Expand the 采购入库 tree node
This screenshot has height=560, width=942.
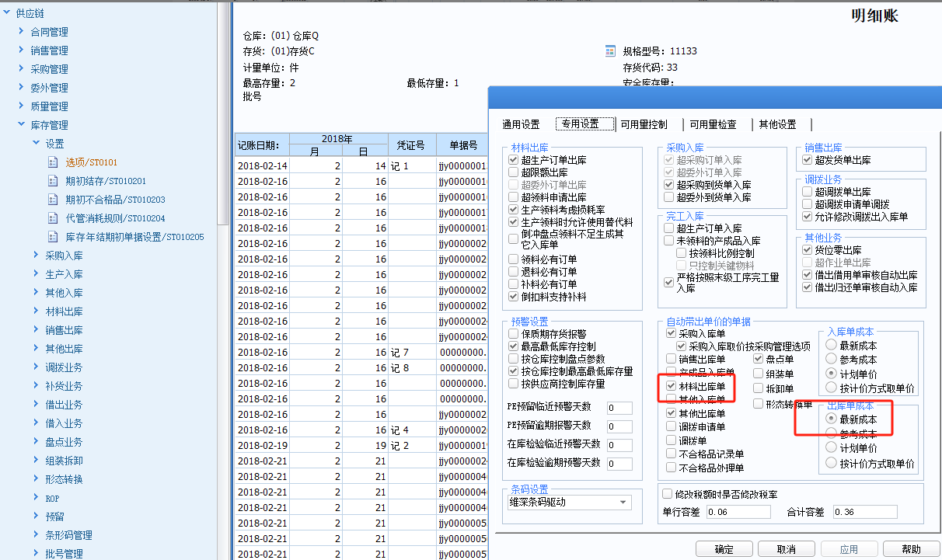tap(36, 256)
